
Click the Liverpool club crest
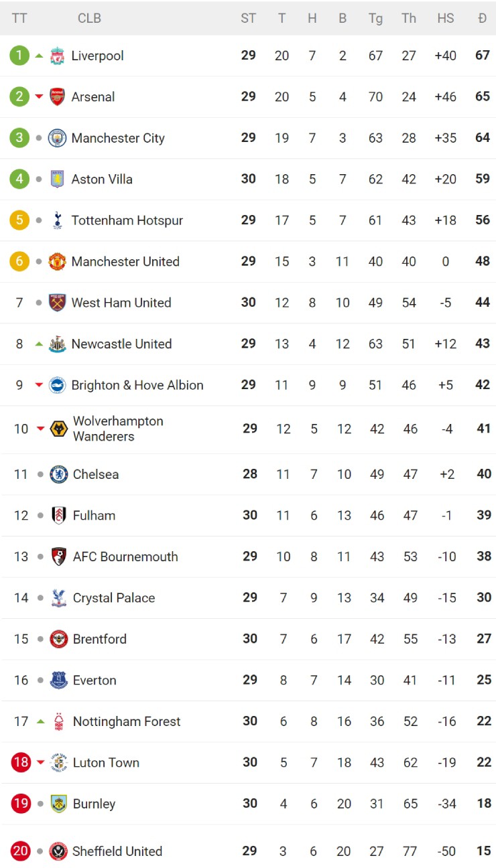click(x=58, y=56)
